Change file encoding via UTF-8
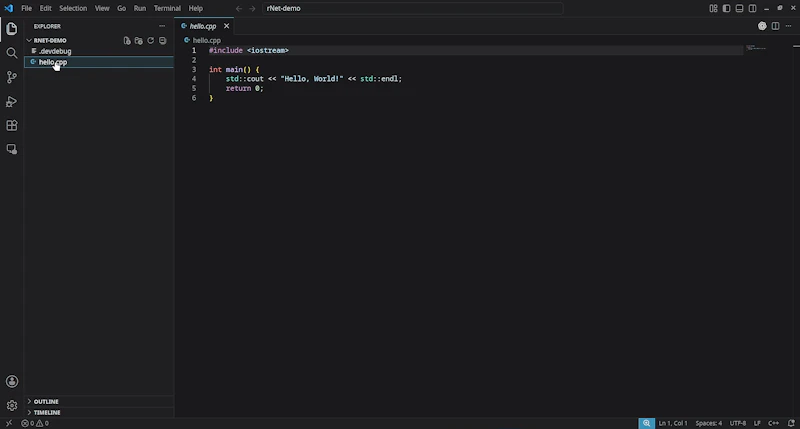The width and height of the screenshot is (800, 429). click(x=738, y=423)
